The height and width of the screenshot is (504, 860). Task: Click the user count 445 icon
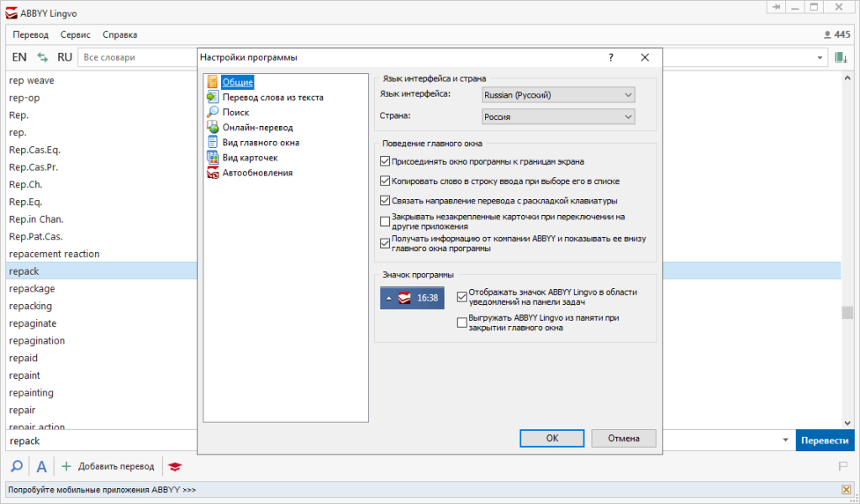828,34
